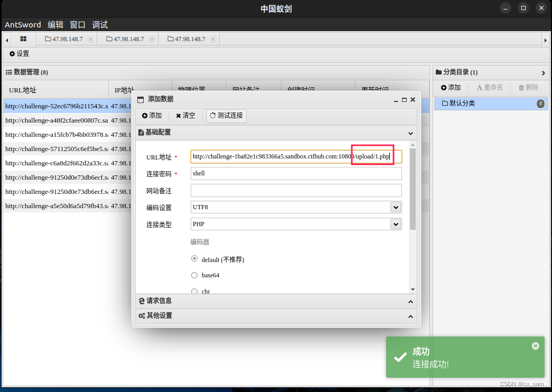This screenshot has width=552, height=392.
Task: Close the second 47.98.148.7 tab
Action: [152, 39]
